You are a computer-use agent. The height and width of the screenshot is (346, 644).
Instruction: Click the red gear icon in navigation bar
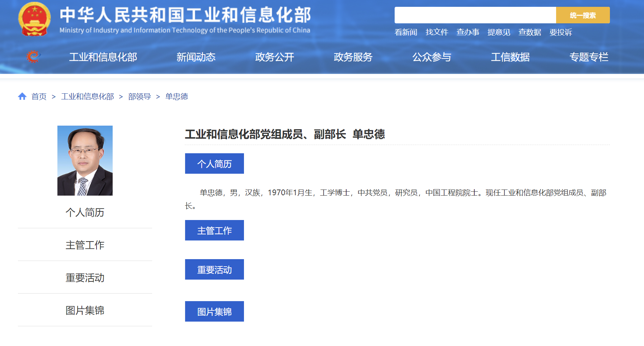[x=33, y=57]
